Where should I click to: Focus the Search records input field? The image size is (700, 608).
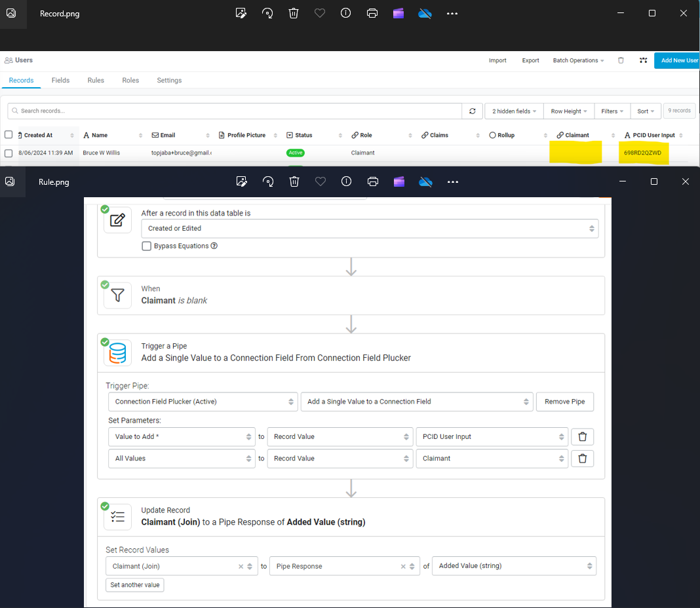(235, 111)
